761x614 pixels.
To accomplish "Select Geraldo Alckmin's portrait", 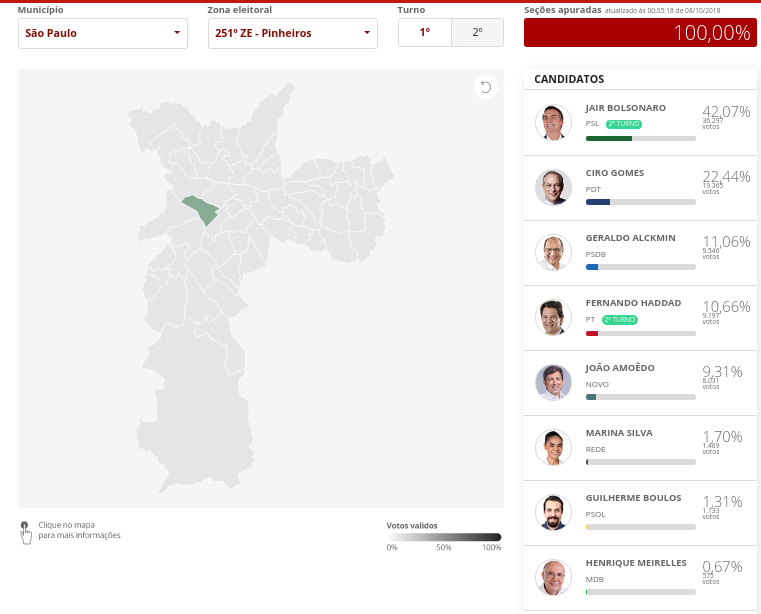I will 552,253.
